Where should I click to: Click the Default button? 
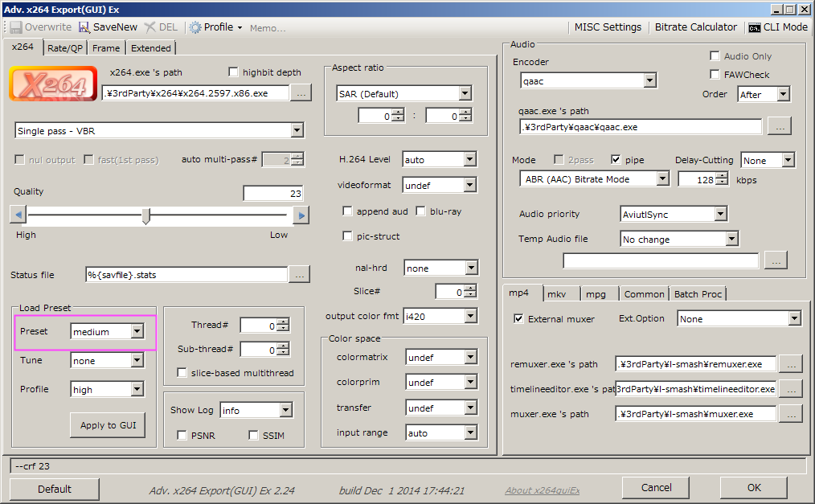tap(55, 489)
